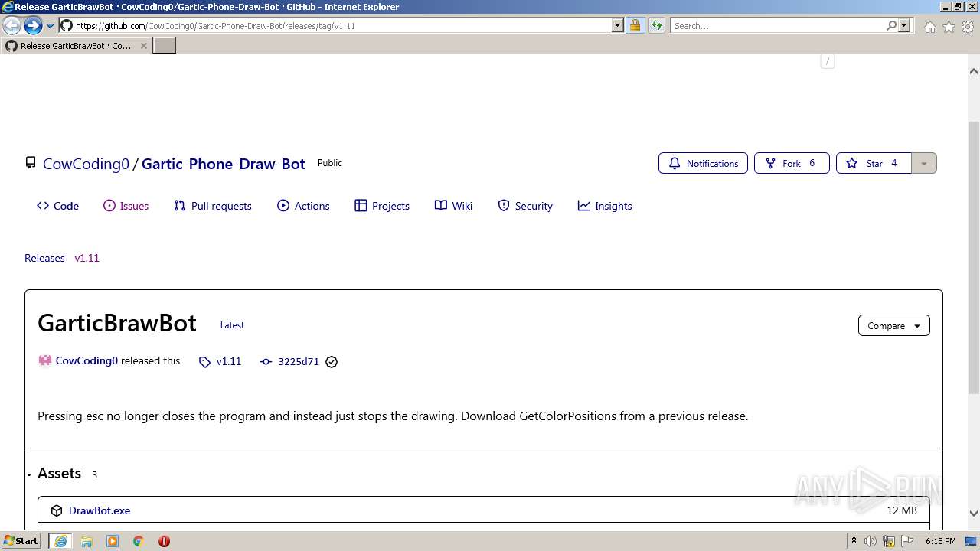The width and height of the screenshot is (980, 551).
Task: Go forward with the browser forward arrow
Action: [x=32, y=25]
